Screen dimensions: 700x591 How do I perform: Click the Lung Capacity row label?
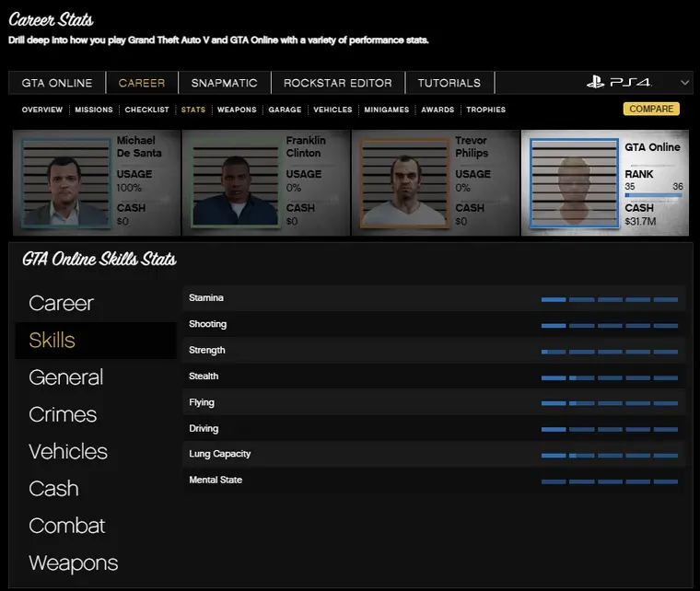tap(219, 454)
